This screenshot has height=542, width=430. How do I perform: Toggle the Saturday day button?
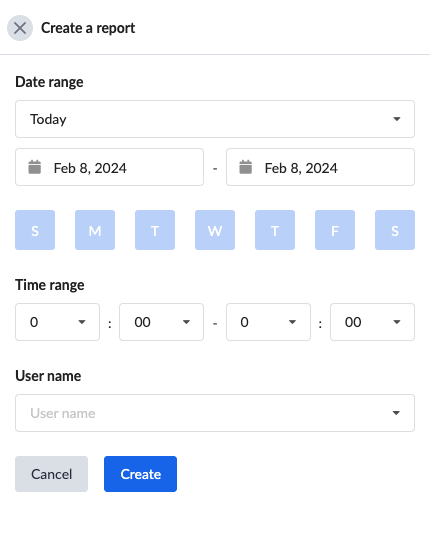(x=395, y=230)
